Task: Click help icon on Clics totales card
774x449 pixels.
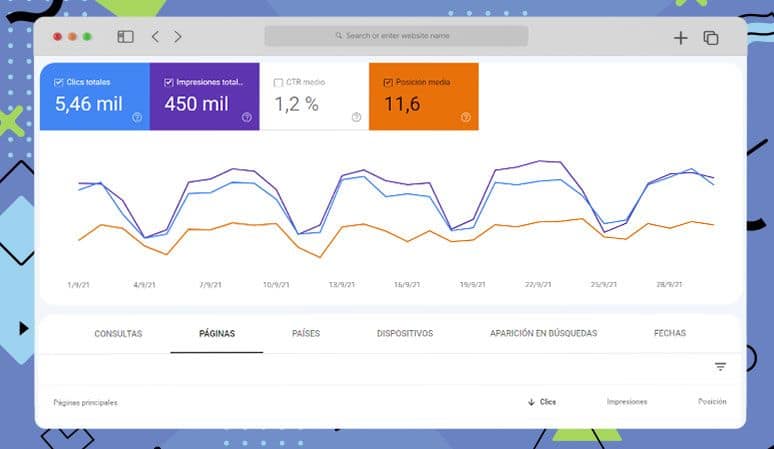Action: pos(136,117)
